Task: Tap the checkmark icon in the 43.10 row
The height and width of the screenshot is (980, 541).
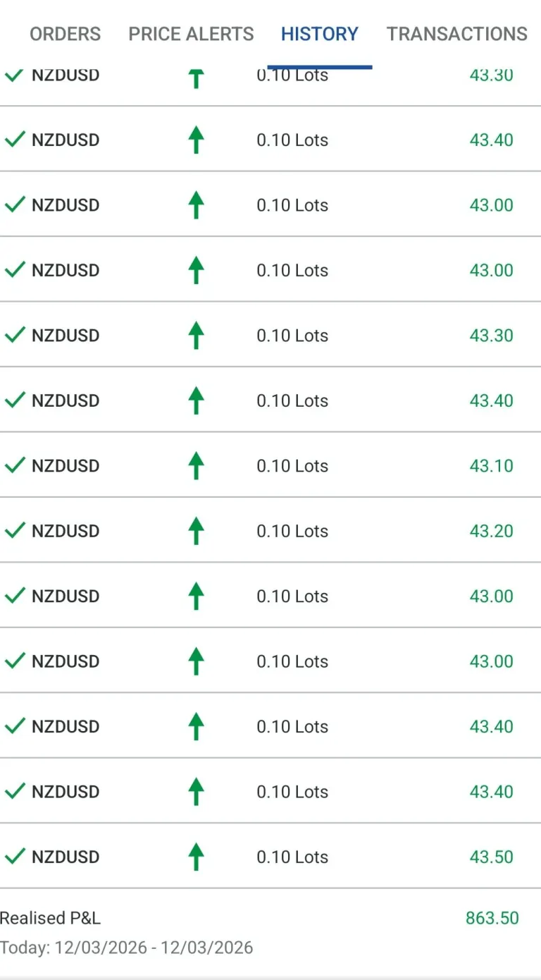Action: point(15,465)
